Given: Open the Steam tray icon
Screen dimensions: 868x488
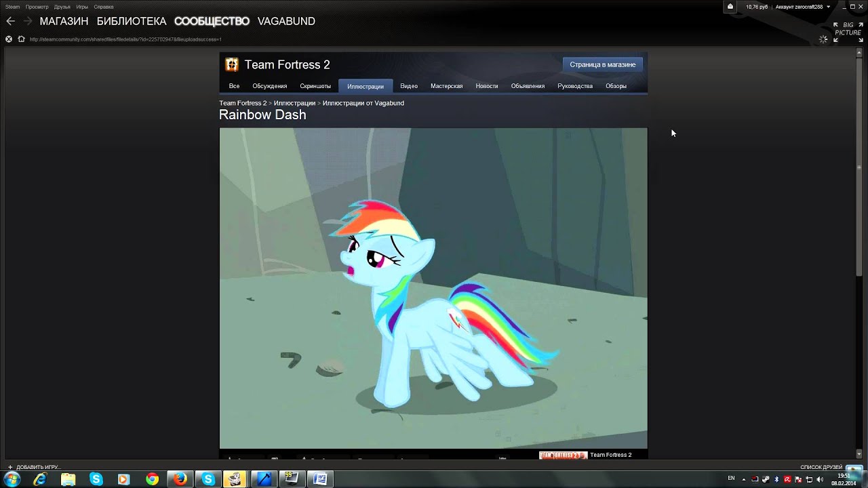Looking at the screenshot, I should (x=766, y=479).
